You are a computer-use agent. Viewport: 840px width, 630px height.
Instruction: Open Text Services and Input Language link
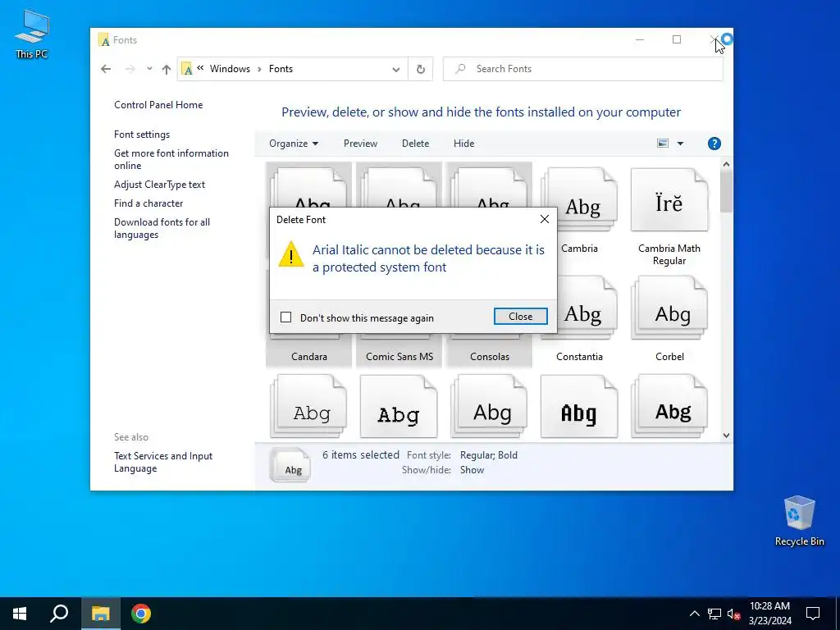click(x=163, y=462)
